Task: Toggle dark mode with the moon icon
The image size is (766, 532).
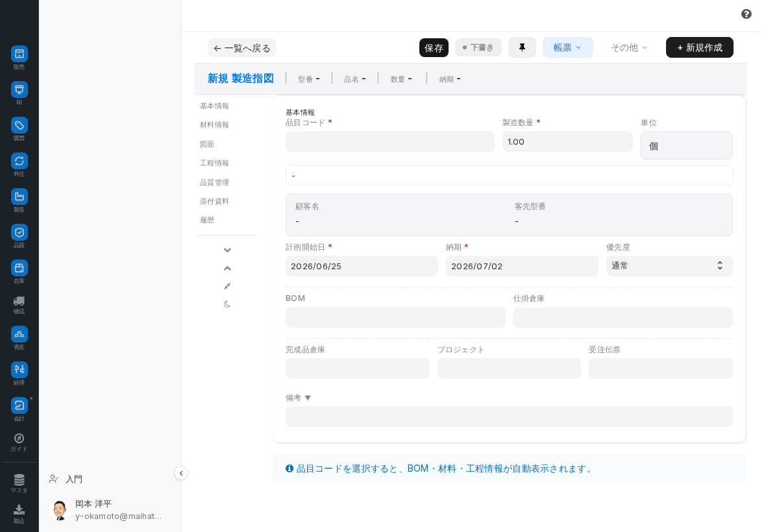Action: 227,304
